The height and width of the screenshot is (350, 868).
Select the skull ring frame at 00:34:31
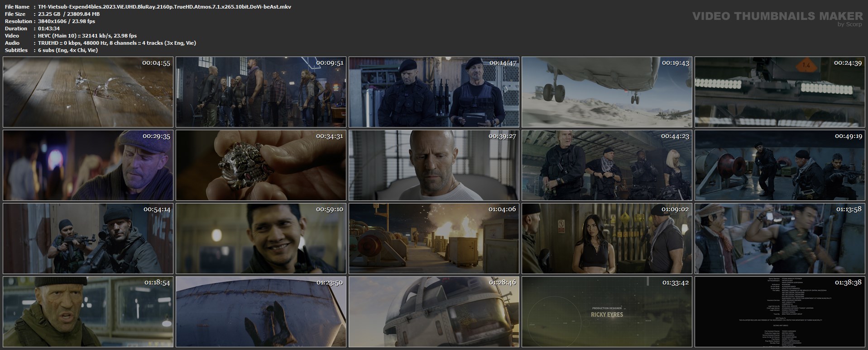coord(261,166)
